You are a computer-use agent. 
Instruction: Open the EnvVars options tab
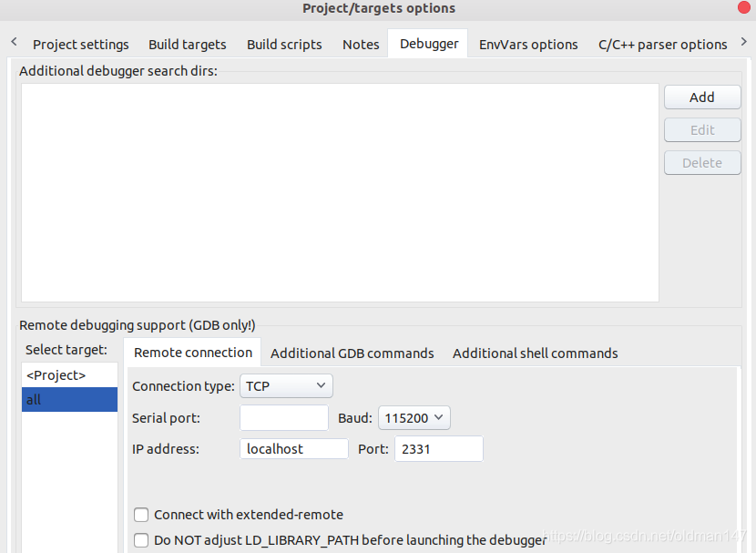tap(528, 44)
